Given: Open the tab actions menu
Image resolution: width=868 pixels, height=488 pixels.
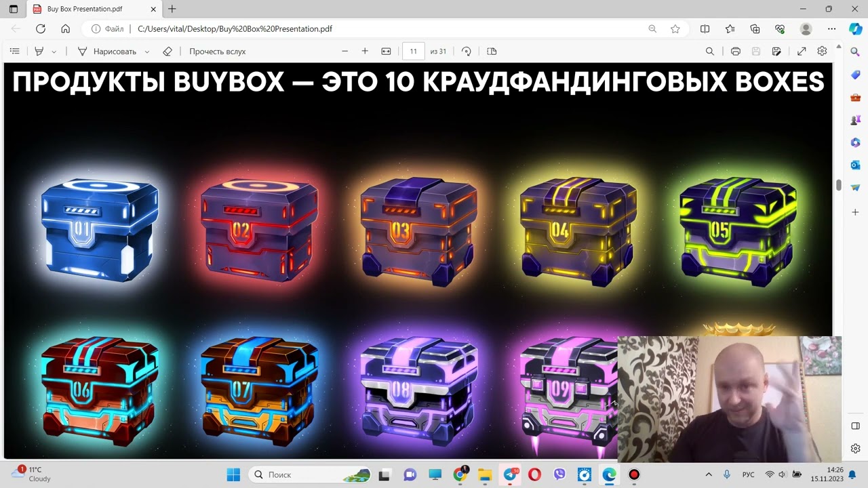Looking at the screenshot, I should (x=14, y=9).
